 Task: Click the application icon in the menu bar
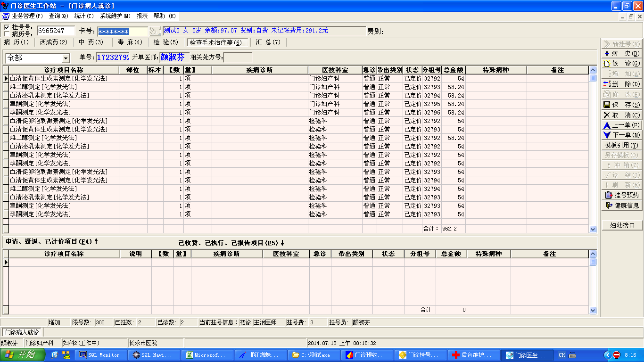tap(5, 16)
